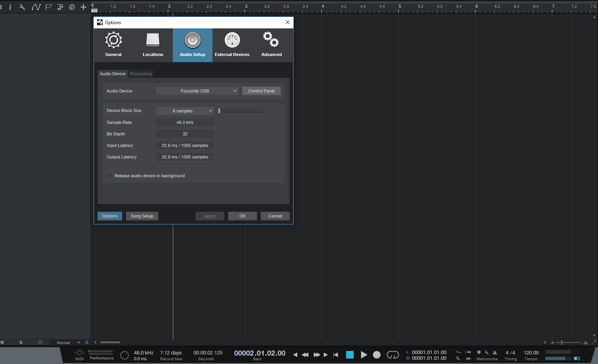Image resolution: width=598 pixels, height=364 pixels.
Task: Click the wrench icon in the arrange toolbar
Action: (x=22, y=7)
